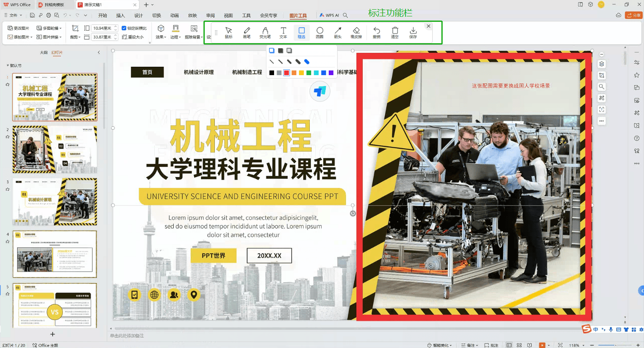The image size is (644, 348).
Task: Open the 118% zoom level dropdown
Action: point(574,345)
